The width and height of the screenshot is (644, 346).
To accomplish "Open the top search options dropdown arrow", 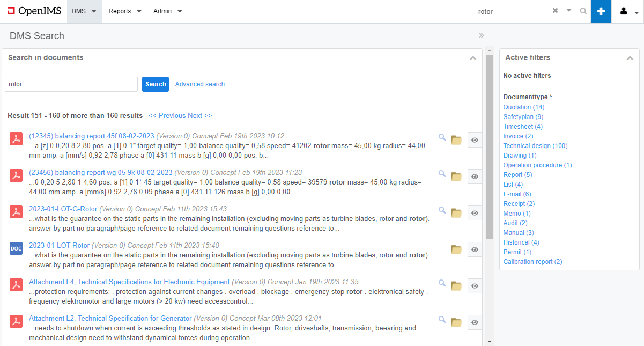I will coord(569,11).
